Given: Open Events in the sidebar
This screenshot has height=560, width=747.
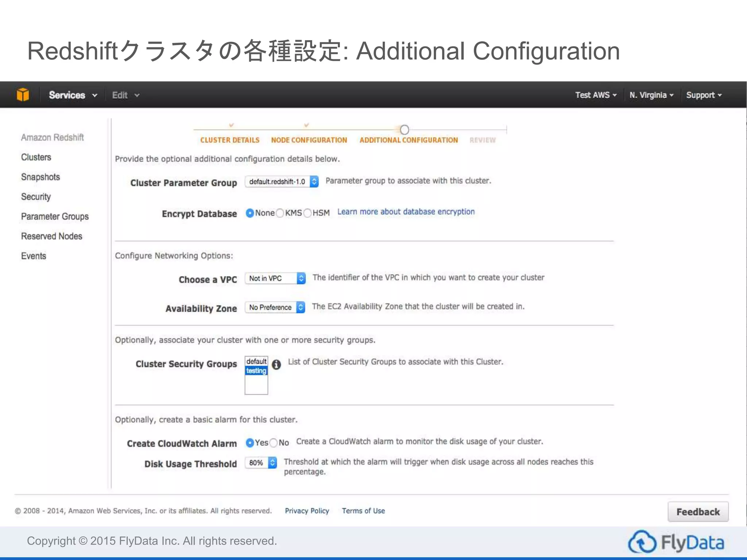Looking at the screenshot, I should click(x=34, y=256).
